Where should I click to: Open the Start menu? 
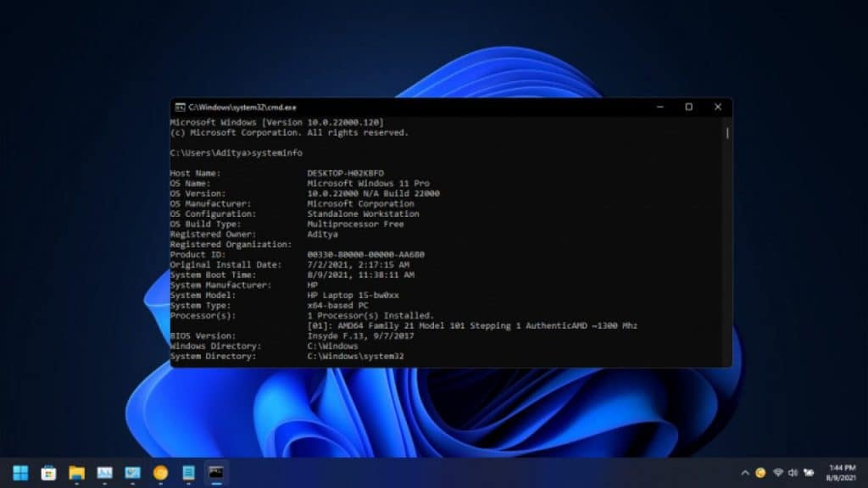(19, 473)
